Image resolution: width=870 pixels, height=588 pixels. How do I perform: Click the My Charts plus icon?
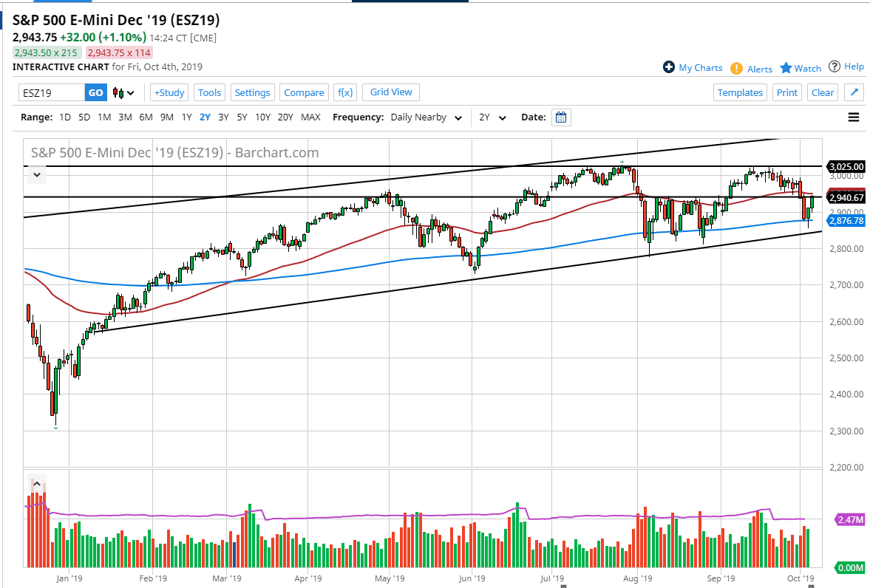point(668,67)
